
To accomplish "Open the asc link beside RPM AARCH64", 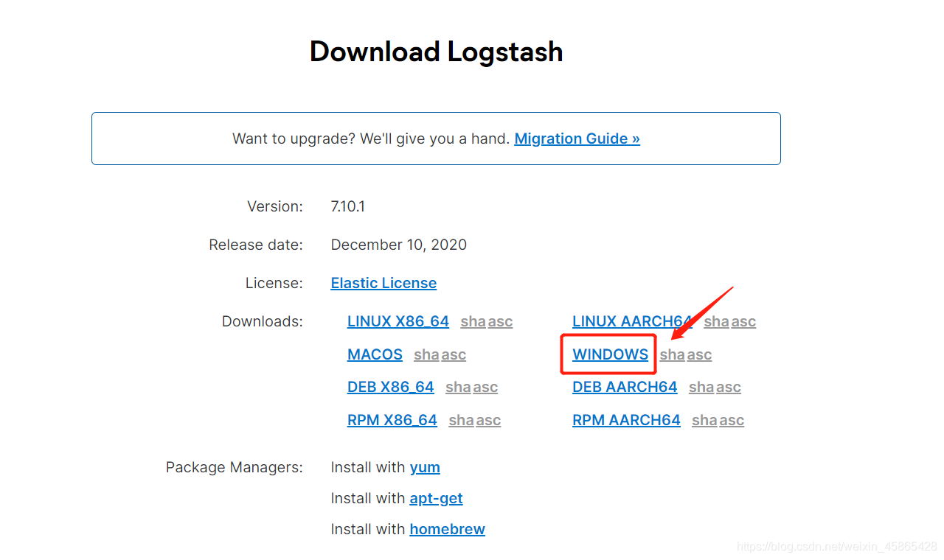I will 732,420.
